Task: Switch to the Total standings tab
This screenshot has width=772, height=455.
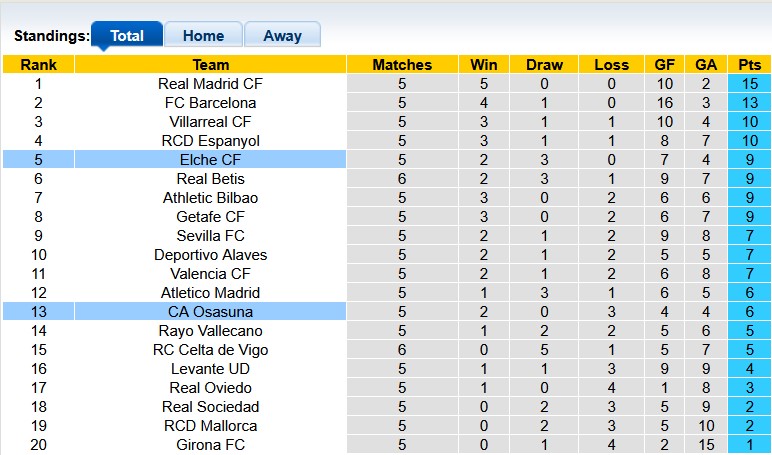Action: 126,35
